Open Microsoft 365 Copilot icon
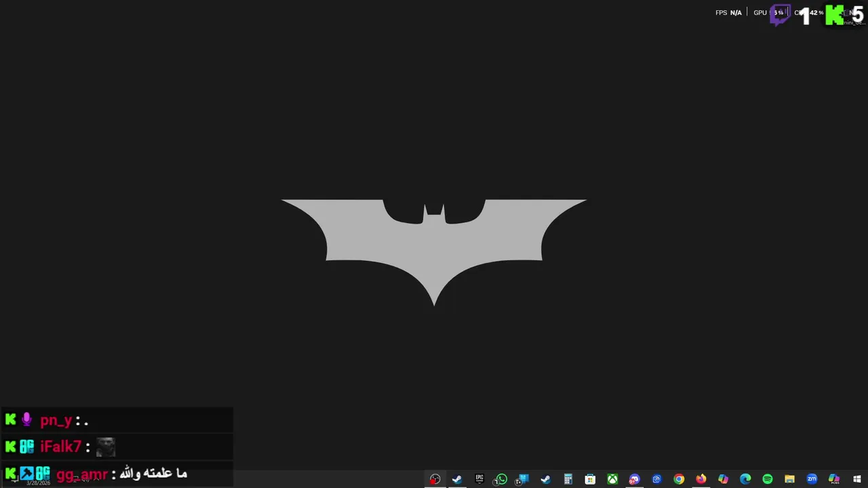The image size is (868, 488). click(x=834, y=479)
